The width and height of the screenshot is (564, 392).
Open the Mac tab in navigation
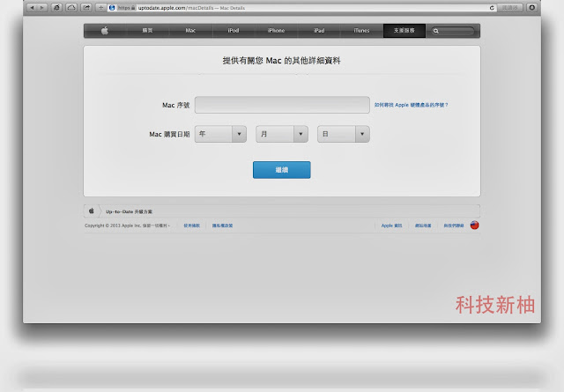point(190,31)
